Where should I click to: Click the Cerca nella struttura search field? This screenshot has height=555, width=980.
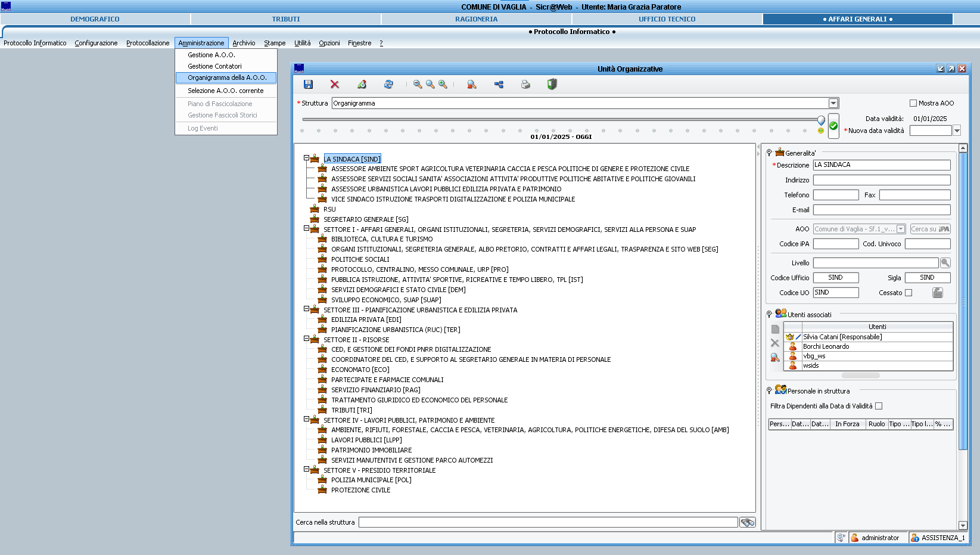(x=547, y=522)
